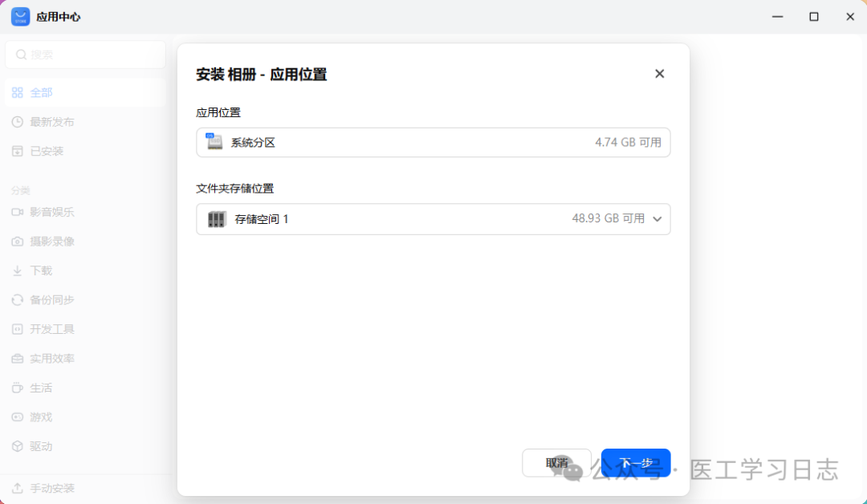Open the 摄影录像 category in sidebar
This screenshot has width=867, height=504.
pos(18,241)
